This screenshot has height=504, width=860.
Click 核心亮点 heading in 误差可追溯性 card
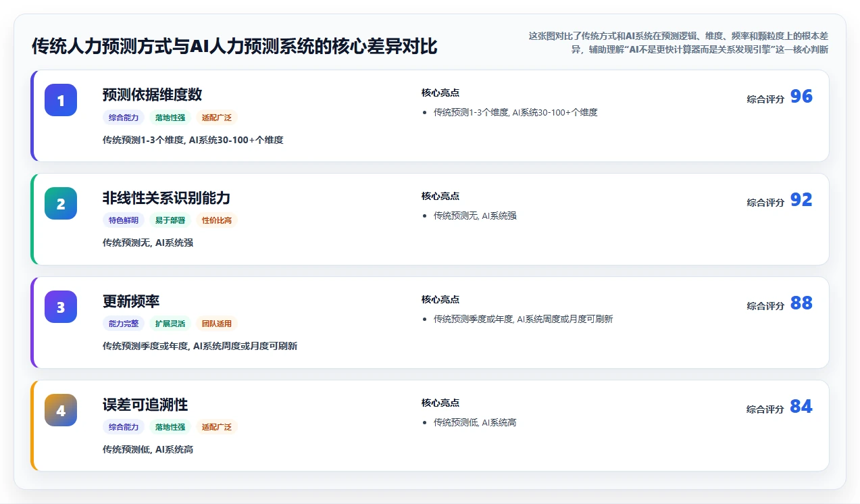(x=440, y=403)
